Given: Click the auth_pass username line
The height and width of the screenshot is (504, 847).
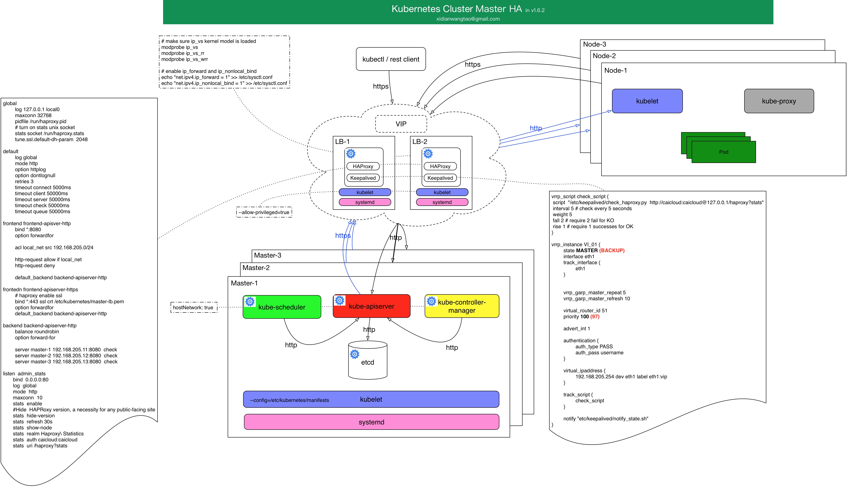Looking at the screenshot, I should click(599, 353).
